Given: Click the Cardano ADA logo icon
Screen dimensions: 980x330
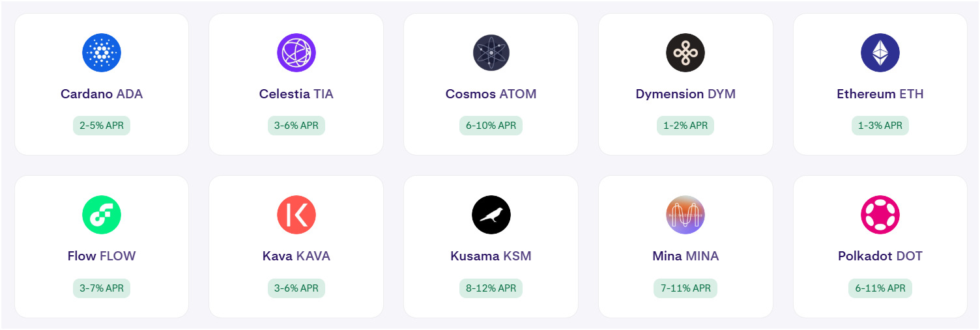Looking at the screenshot, I should coord(102,53).
